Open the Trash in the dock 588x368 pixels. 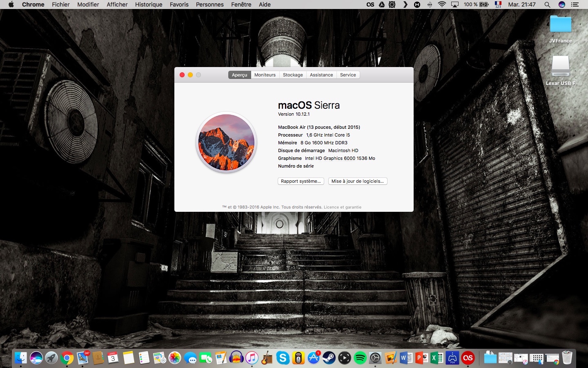(x=567, y=358)
